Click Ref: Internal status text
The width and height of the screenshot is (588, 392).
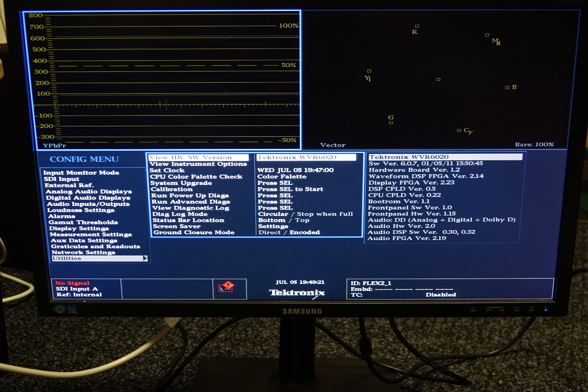(79, 295)
